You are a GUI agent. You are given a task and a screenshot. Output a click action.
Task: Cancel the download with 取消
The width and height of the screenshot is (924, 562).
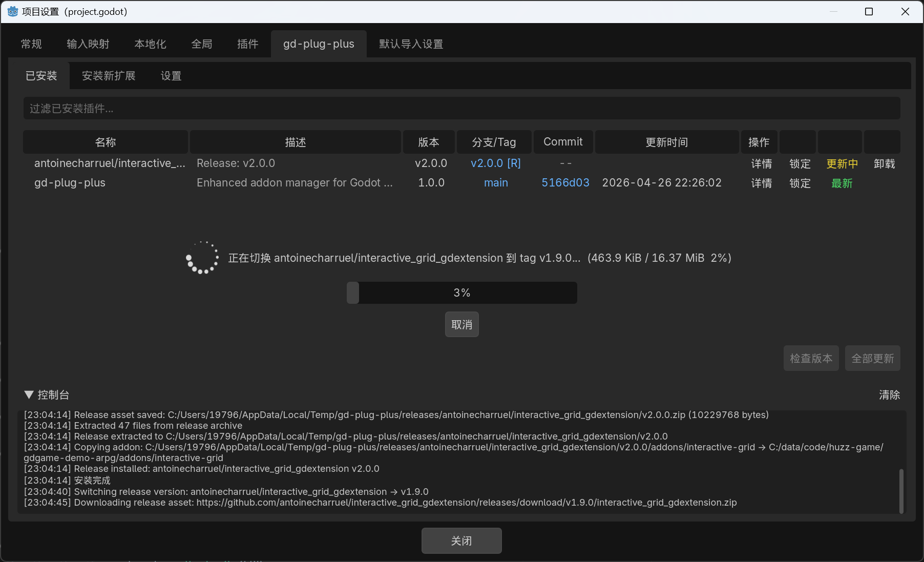[x=462, y=324]
